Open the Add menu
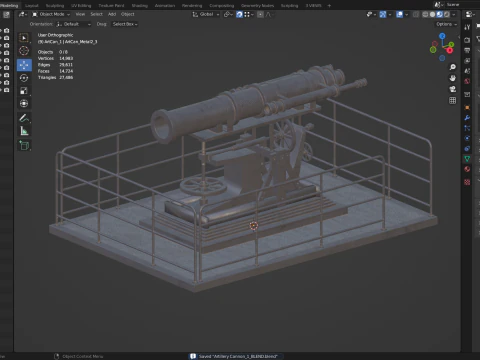This screenshot has width=480, height=360. coord(112,14)
